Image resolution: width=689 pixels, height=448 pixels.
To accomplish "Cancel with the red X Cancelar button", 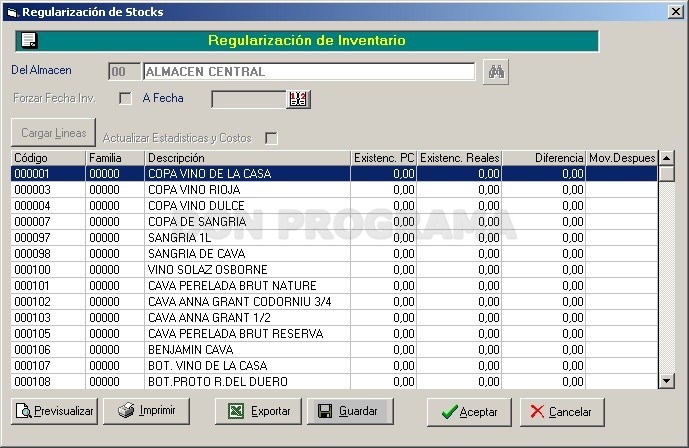I will pyautogui.click(x=562, y=412).
